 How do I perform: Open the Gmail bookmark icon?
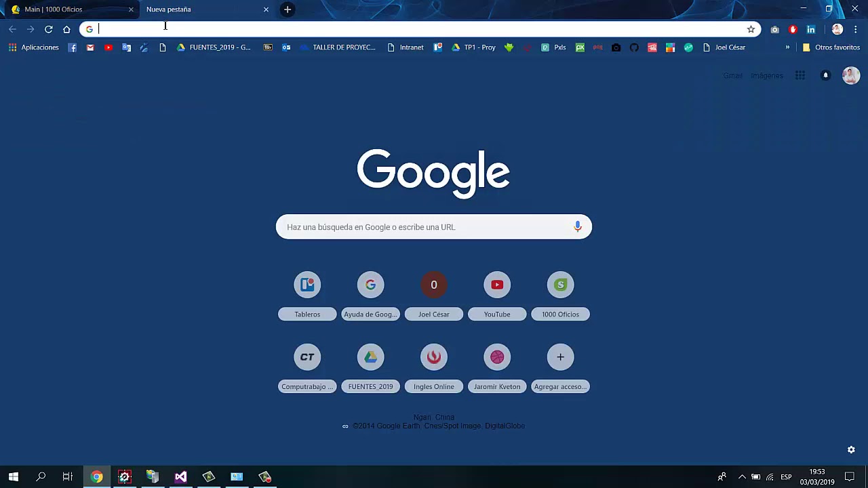tap(90, 47)
